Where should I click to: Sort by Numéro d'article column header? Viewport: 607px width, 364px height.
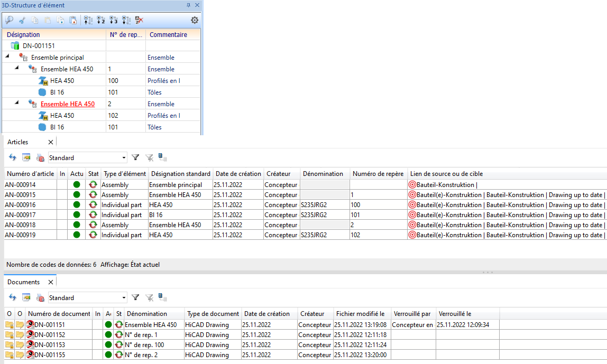[30, 174]
